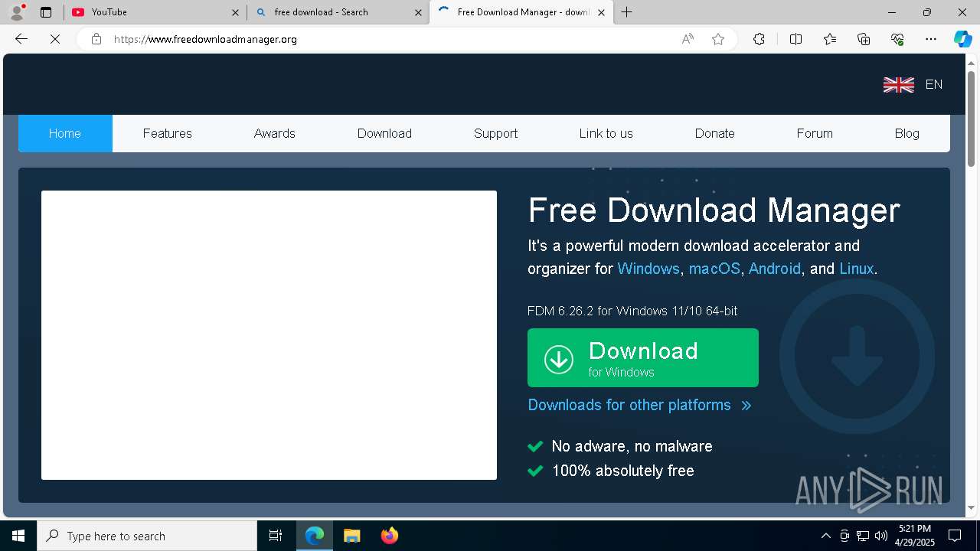Image resolution: width=980 pixels, height=551 pixels.
Task: Open the Copilot sidebar
Action: click(x=962, y=39)
